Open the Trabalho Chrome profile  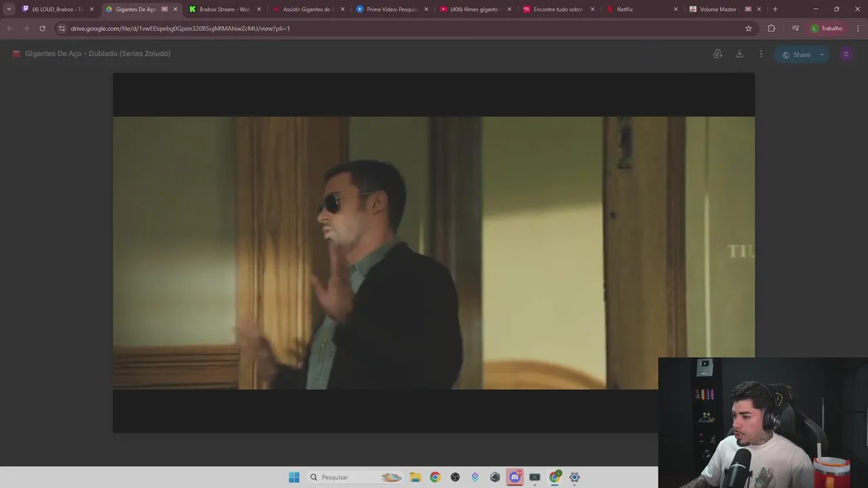coord(827,28)
